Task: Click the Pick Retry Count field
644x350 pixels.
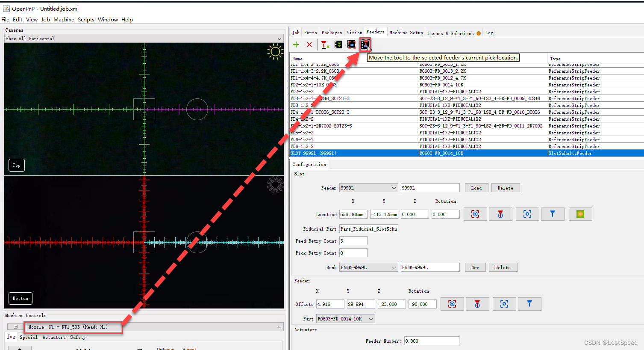Action: click(353, 253)
